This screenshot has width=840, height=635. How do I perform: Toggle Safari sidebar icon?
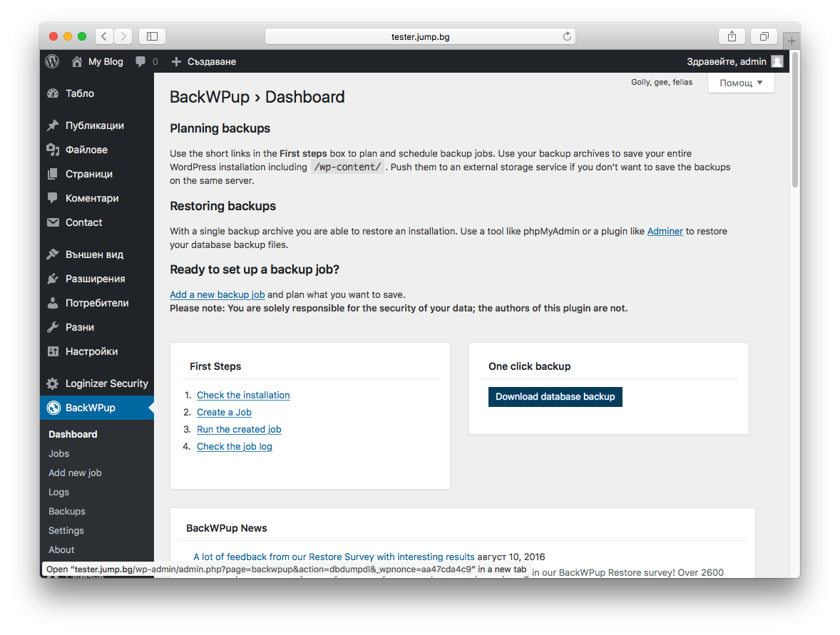pos(152,36)
